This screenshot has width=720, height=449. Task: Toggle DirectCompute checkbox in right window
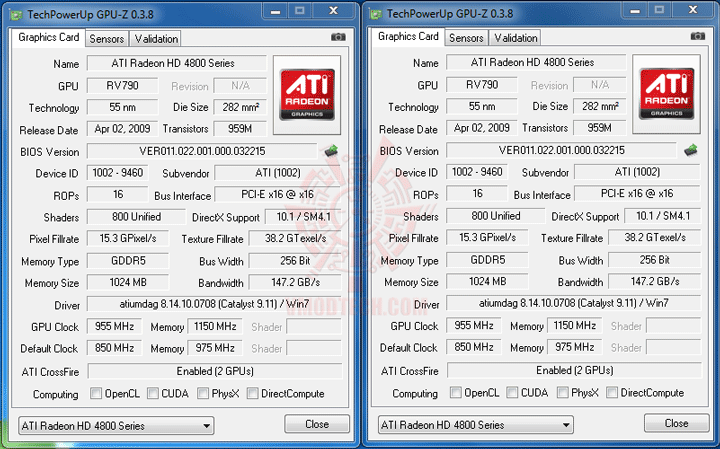point(612,392)
